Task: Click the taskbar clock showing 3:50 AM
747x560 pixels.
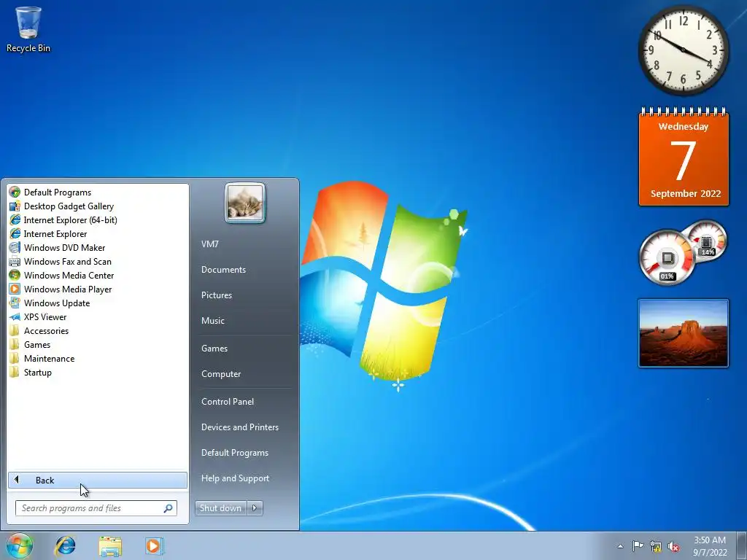Action: [710, 546]
